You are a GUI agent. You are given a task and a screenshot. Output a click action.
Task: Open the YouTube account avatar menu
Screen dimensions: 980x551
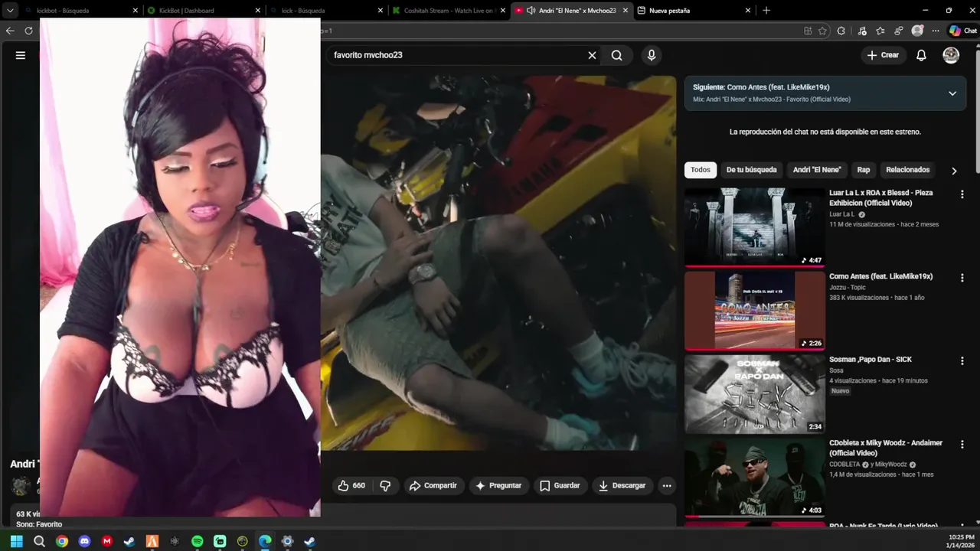tap(951, 55)
